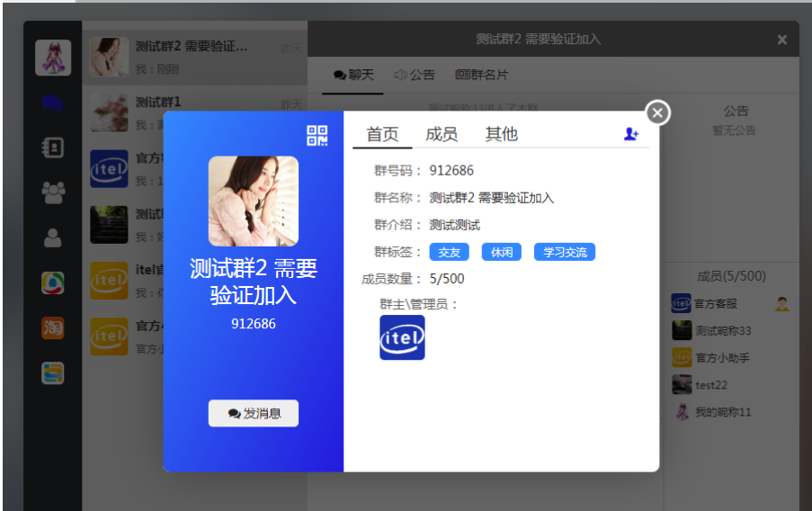Switch to the 聊天 tab in chat window
812x511 pixels.
tap(353, 76)
